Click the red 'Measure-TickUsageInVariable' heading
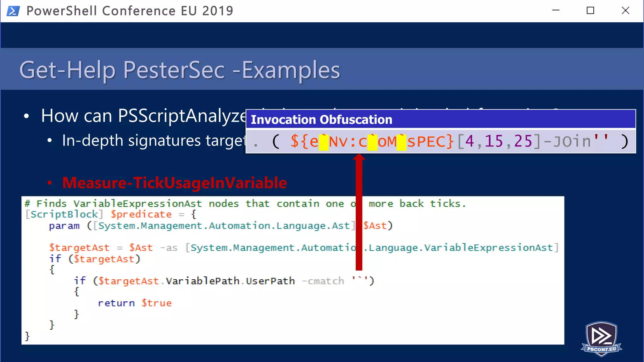This screenshot has width=644, height=362. tap(175, 183)
